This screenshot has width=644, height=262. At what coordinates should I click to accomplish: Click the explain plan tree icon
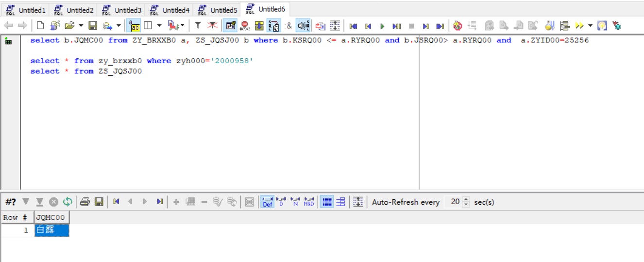pos(564,26)
